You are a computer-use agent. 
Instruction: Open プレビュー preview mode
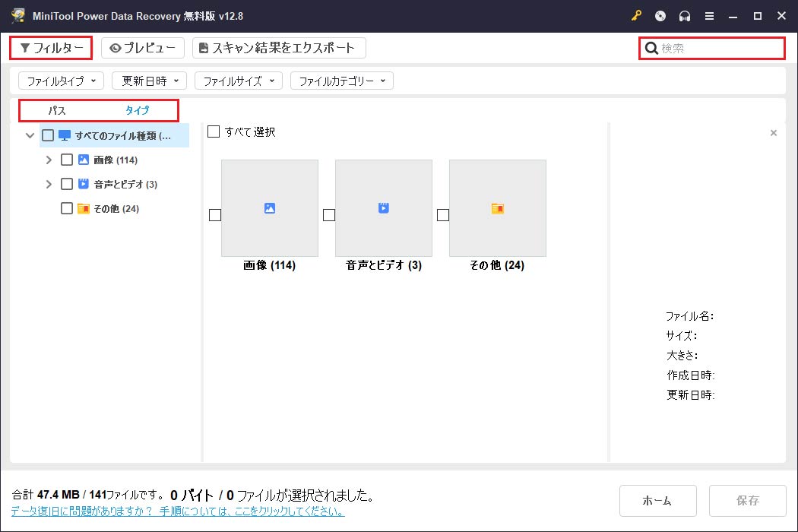(142, 47)
